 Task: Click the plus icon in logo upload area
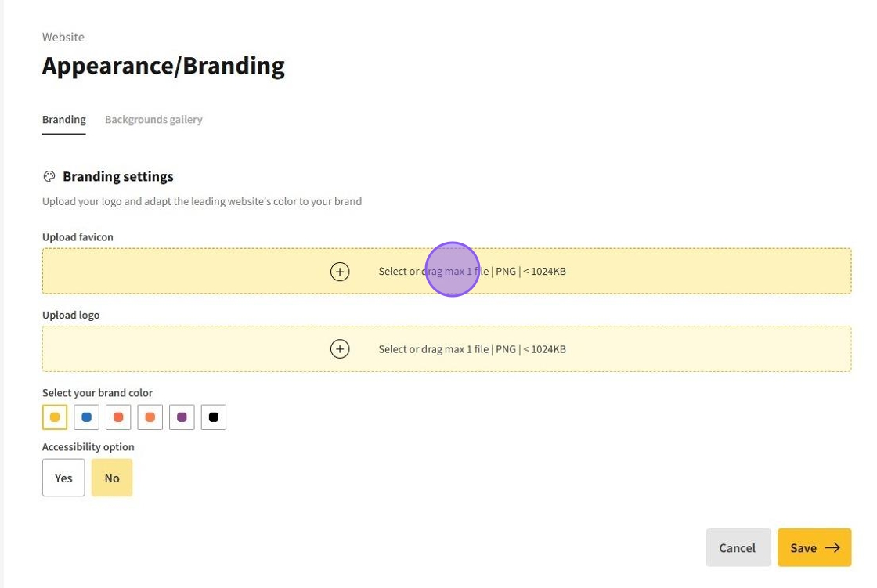[340, 349]
